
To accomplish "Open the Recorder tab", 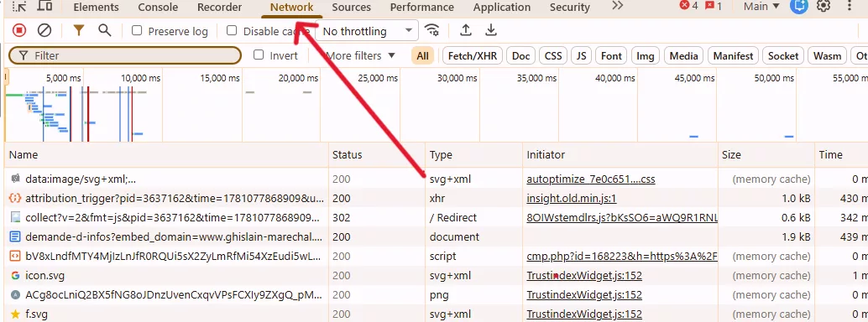I will (219, 8).
